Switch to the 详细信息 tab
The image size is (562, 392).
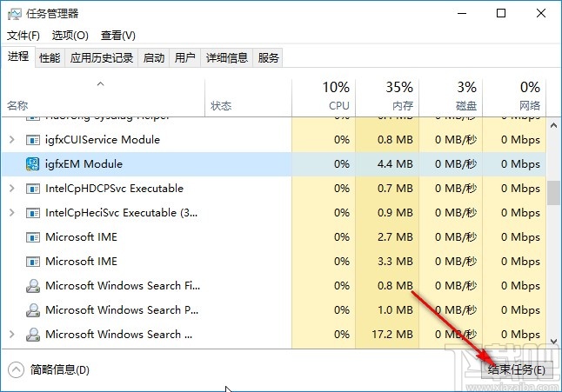(227, 57)
